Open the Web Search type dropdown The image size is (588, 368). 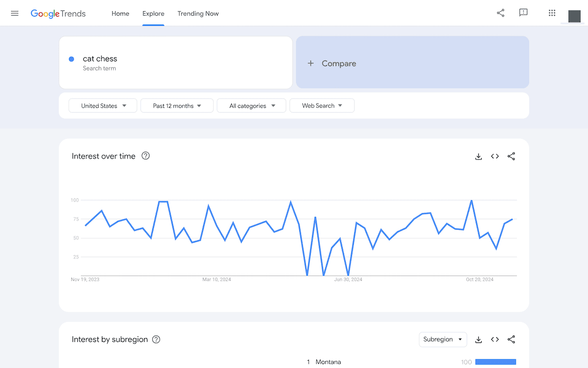pyautogui.click(x=322, y=105)
